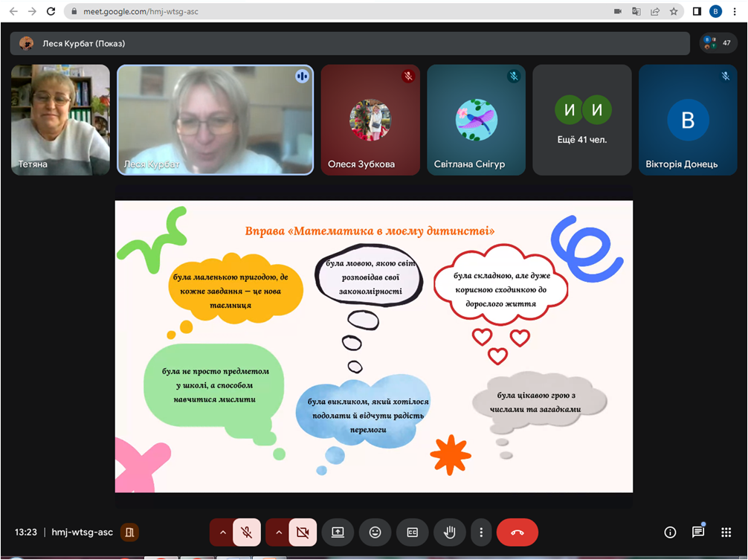
Task: Unmute your microphone
Action: [x=247, y=532]
